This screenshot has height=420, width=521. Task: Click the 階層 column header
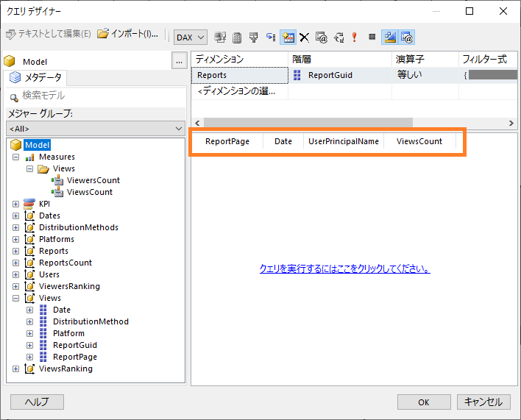340,60
